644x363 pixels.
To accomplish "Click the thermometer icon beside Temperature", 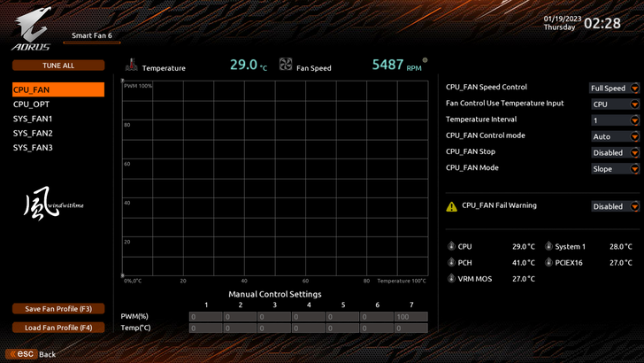I will (x=132, y=65).
